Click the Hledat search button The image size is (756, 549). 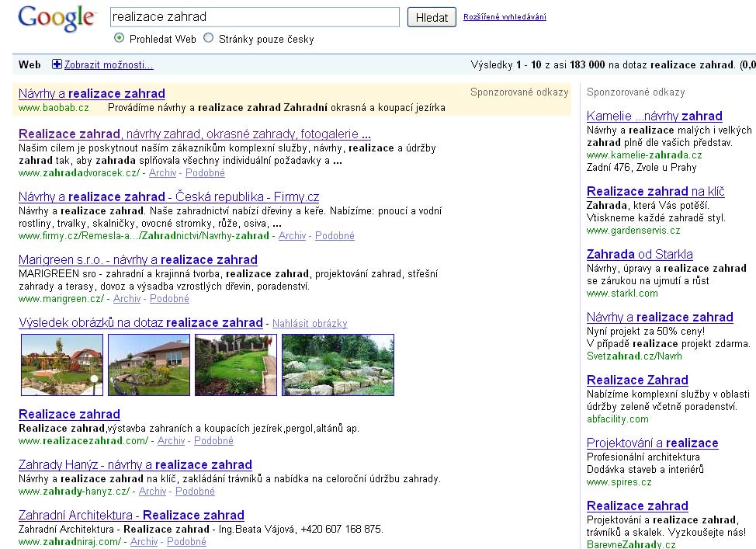432,17
